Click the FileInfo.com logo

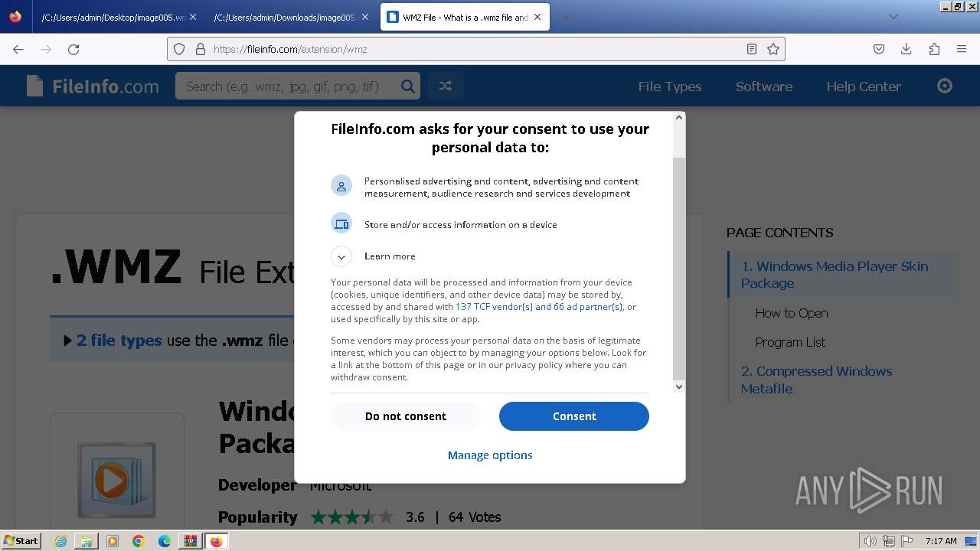click(x=93, y=86)
